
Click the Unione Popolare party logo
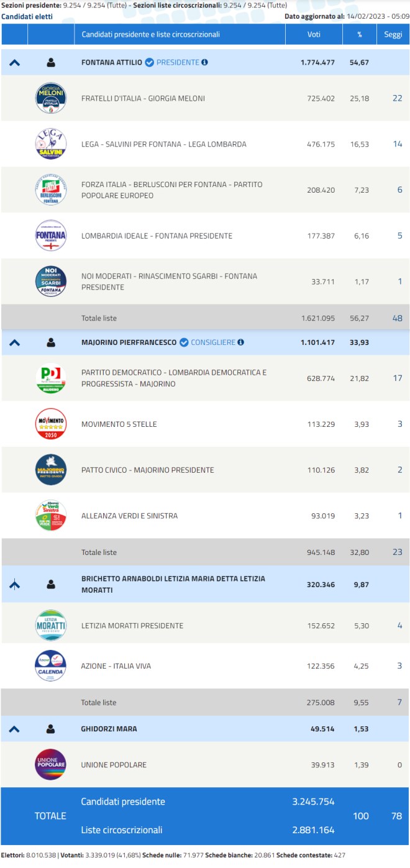coord(51,765)
